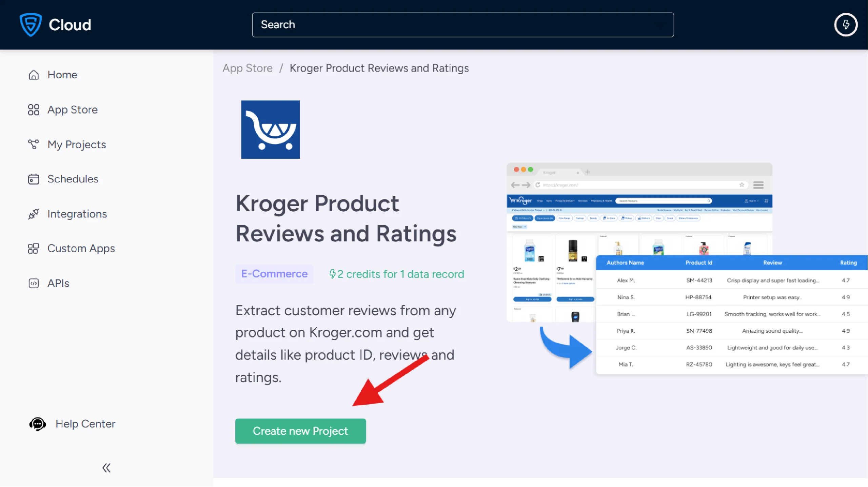Focus the Search input field
The width and height of the screenshot is (868, 487).
[x=462, y=24]
